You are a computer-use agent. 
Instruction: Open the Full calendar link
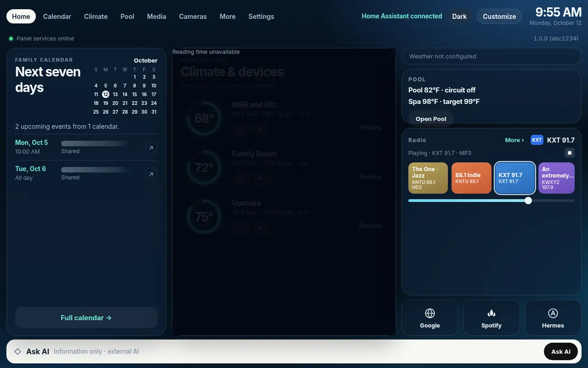point(86,317)
